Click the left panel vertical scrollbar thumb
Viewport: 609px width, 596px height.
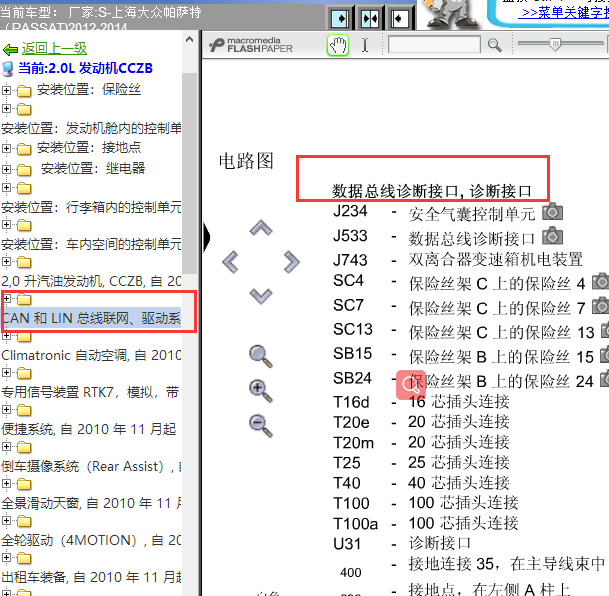tap(190, 173)
